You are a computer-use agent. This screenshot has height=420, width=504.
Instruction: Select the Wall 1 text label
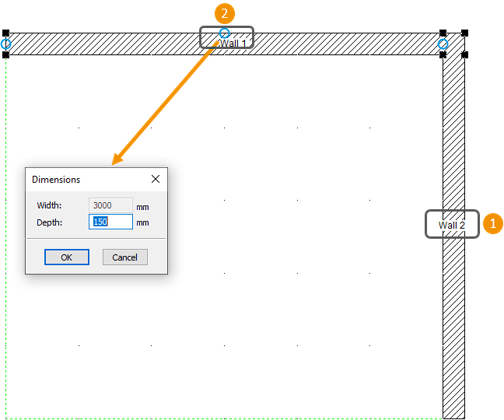coord(233,44)
